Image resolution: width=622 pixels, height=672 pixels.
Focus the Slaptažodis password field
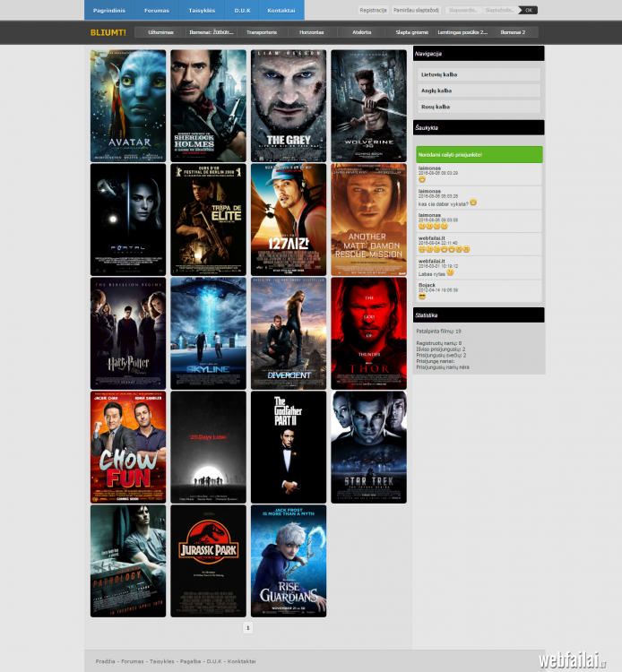[499, 10]
